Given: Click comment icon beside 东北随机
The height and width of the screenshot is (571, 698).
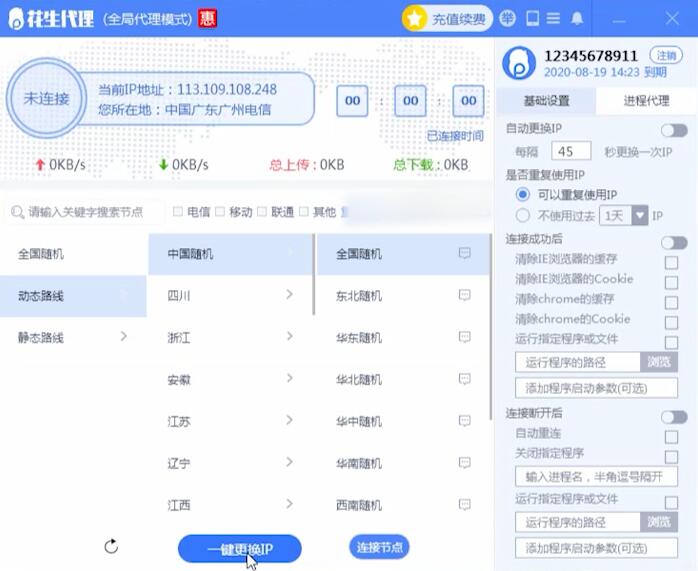Looking at the screenshot, I should 464,295.
